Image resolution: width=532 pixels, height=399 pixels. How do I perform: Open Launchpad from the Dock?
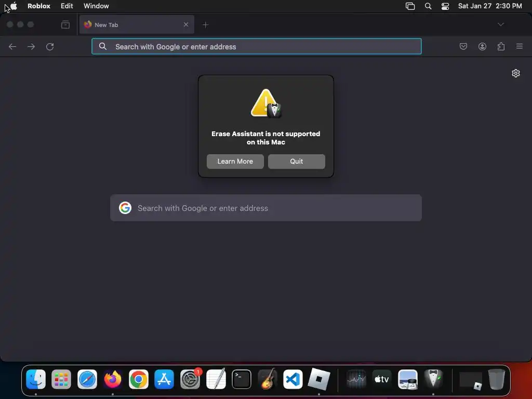pyautogui.click(x=61, y=379)
